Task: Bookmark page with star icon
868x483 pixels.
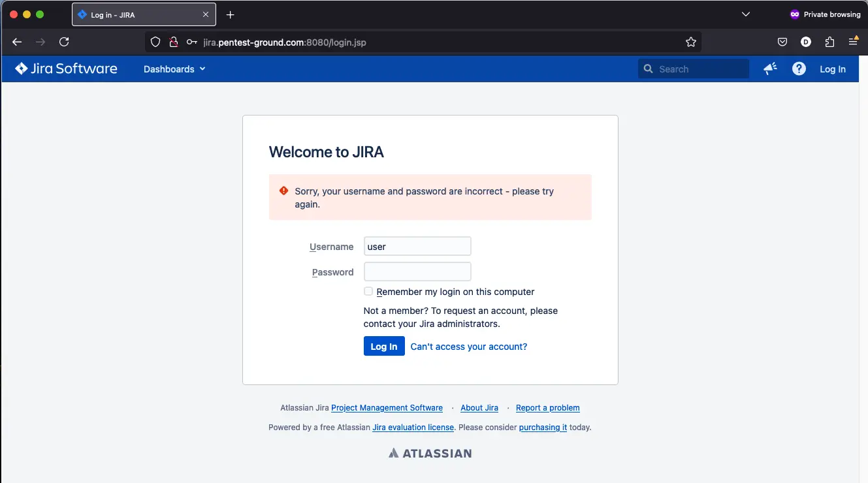Action: (691, 42)
